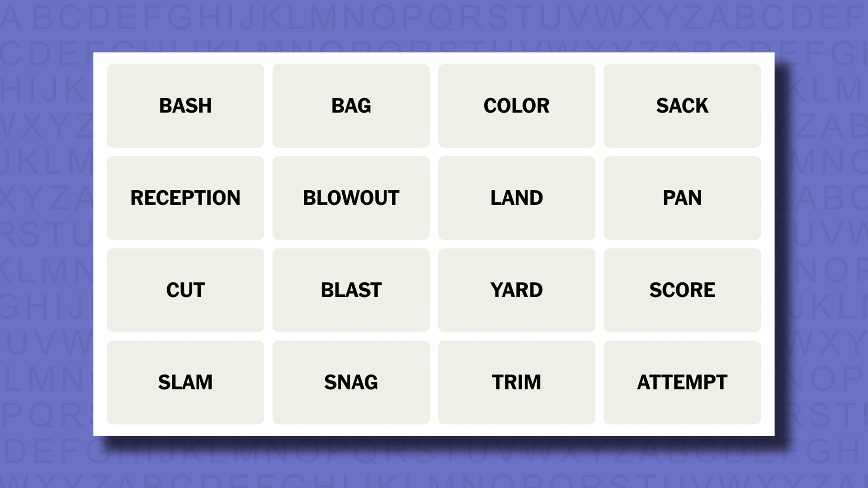Click the YARD word tile

pyautogui.click(x=516, y=290)
